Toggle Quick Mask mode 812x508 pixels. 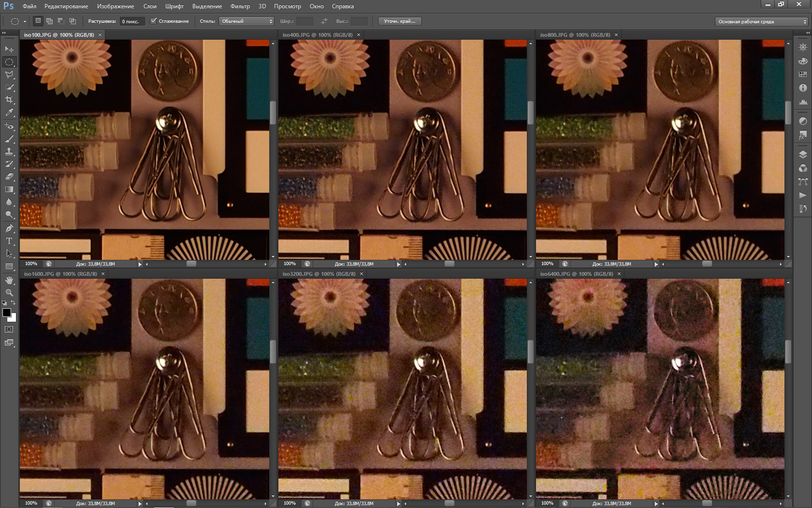(x=9, y=329)
